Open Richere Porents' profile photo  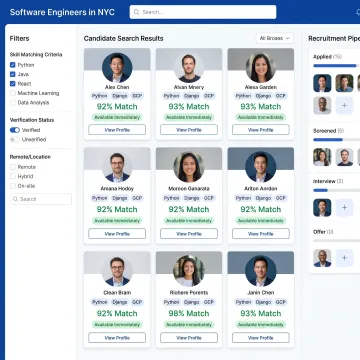pos(189,271)
